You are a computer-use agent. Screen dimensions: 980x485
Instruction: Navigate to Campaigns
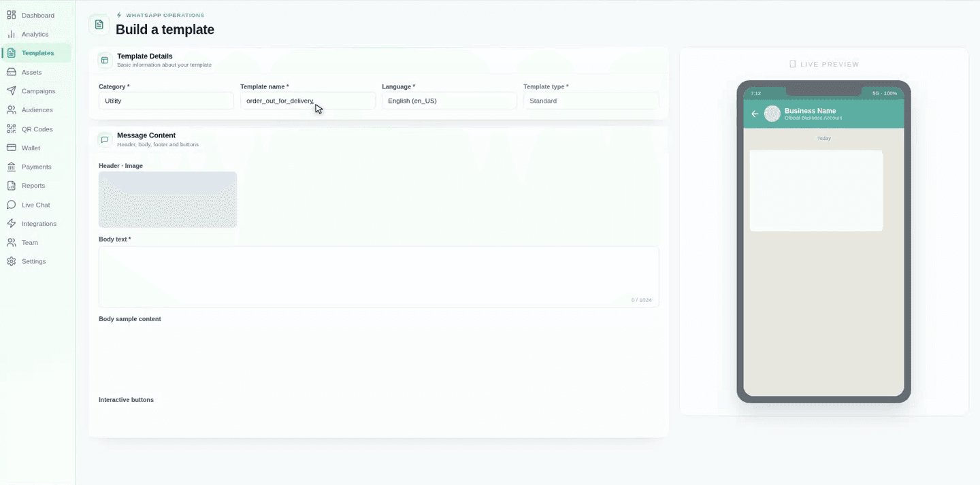(x=37, y=90)
